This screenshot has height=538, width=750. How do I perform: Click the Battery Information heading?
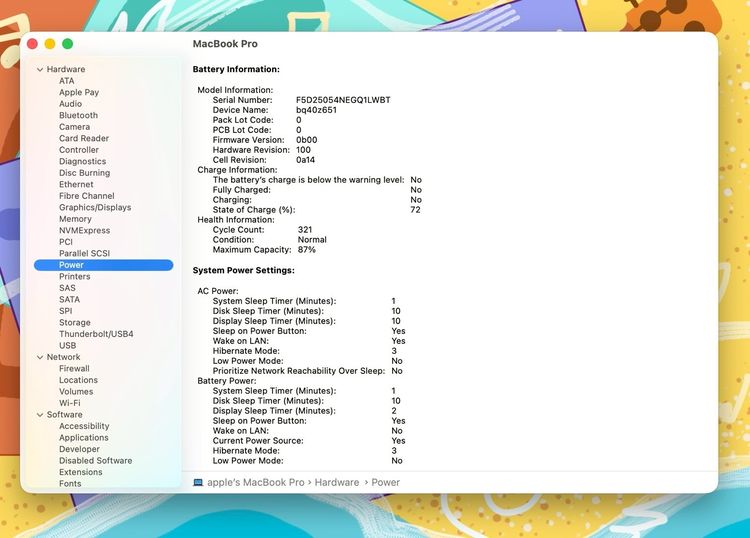click(236, 69)
